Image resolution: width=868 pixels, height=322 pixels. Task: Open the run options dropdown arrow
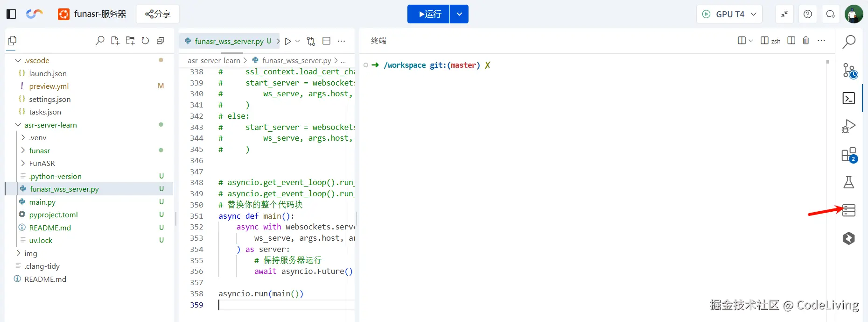(459, 14)
